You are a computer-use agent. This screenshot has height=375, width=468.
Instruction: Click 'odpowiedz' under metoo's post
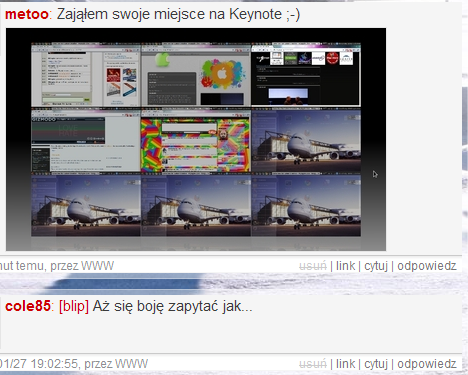pos(427,266)
